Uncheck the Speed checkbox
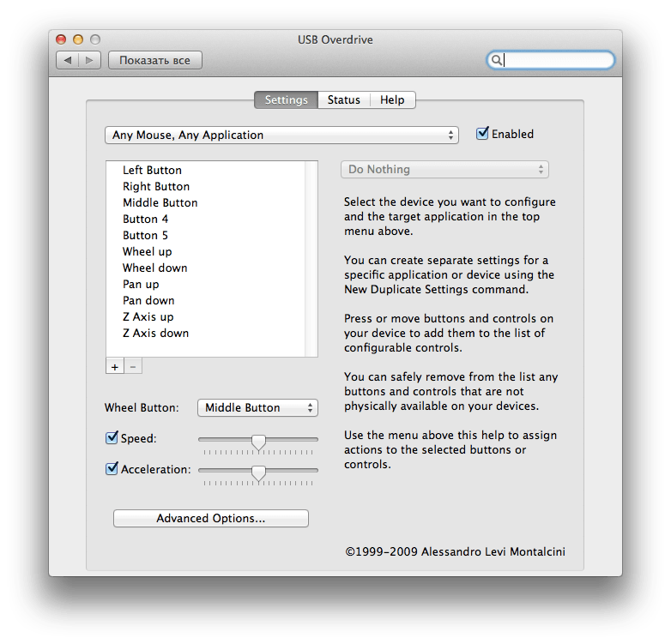 [x=112, y=437]
